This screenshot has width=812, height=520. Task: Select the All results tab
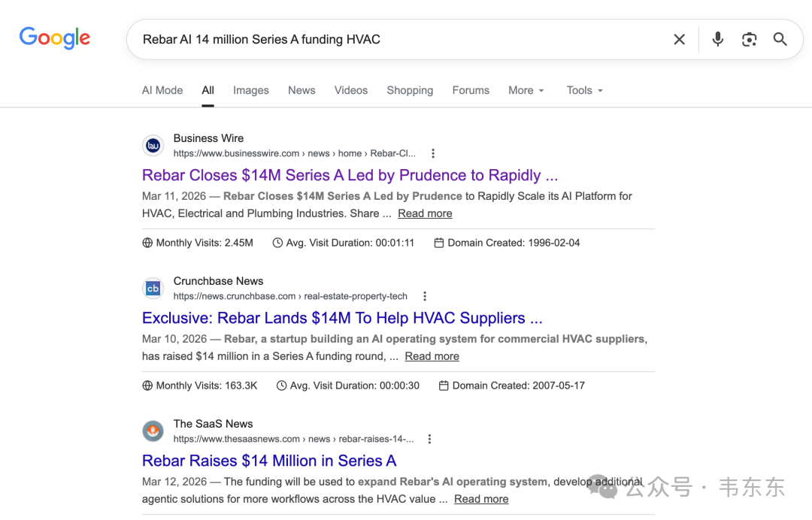[208, 90]
